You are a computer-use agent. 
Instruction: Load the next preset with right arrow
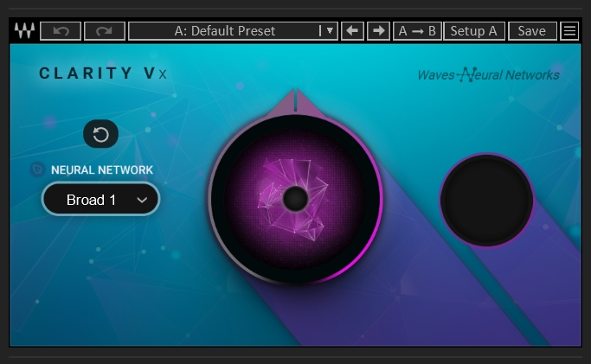[x=378, y=31]
